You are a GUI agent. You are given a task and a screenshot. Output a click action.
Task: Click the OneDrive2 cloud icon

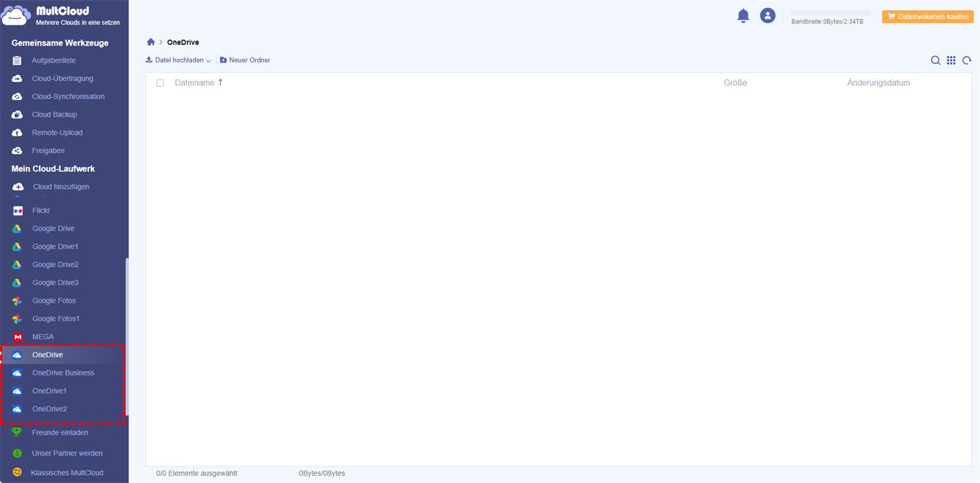tap(17, 409)
